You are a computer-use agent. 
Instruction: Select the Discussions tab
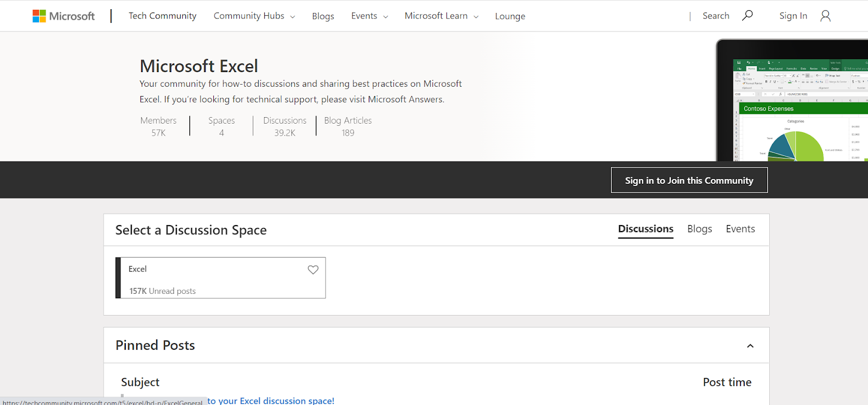(646, 229)
